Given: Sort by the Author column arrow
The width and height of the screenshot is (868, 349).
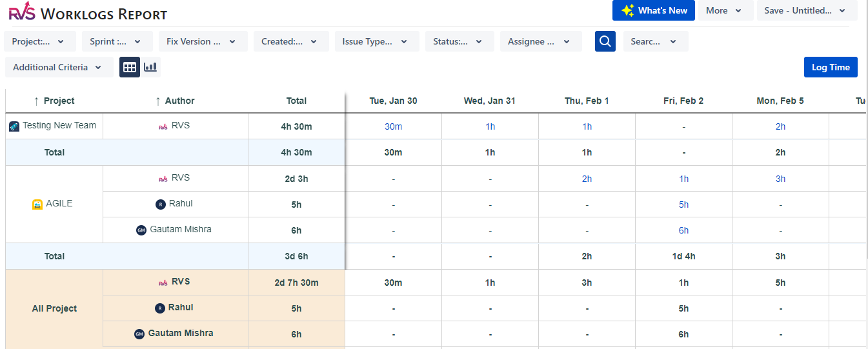Looking at the screenshot, I should 158,101.
